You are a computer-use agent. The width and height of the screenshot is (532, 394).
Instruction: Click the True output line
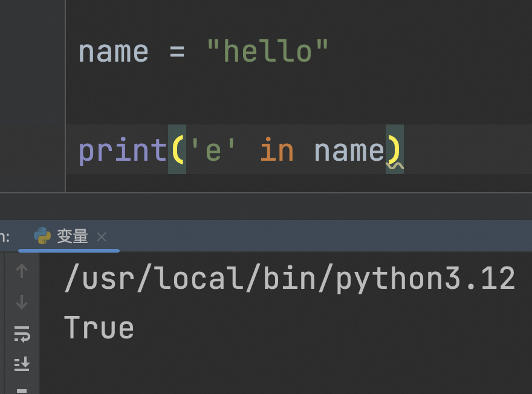coord(99,328)
